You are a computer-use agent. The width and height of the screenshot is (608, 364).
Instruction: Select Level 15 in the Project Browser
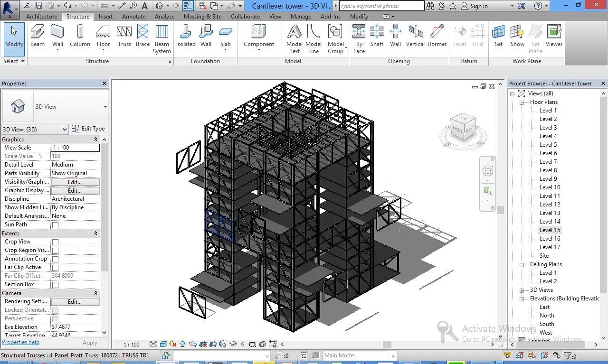tap(549, 230)
